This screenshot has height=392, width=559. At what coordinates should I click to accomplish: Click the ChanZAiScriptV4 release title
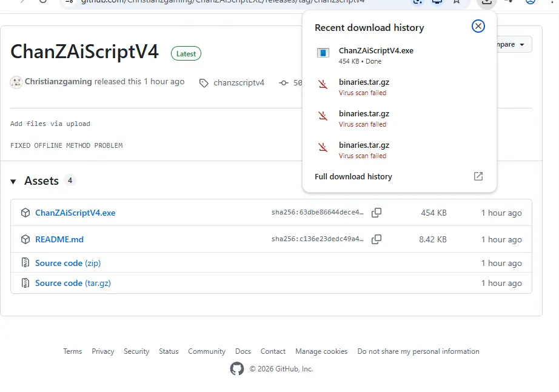pos(84,52)
